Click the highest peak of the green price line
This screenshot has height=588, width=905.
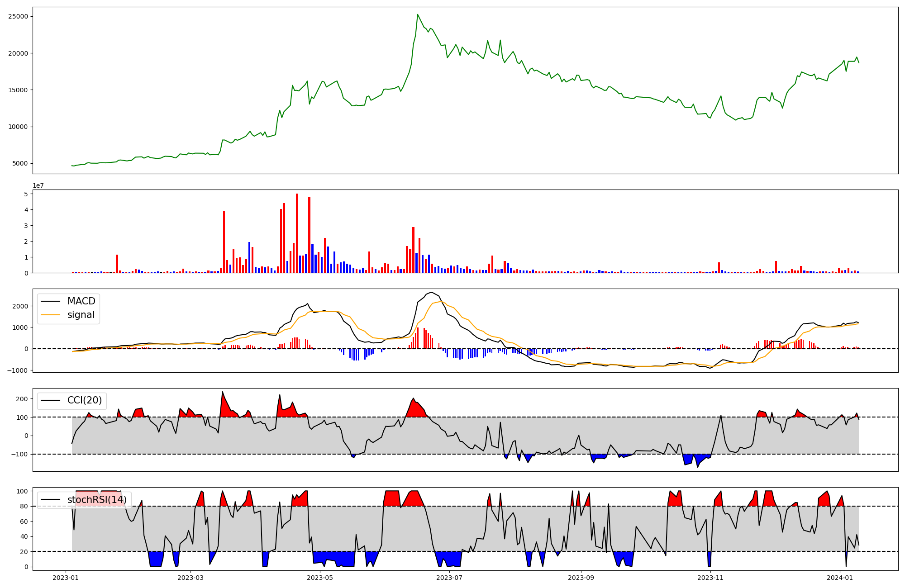point(418,14)
